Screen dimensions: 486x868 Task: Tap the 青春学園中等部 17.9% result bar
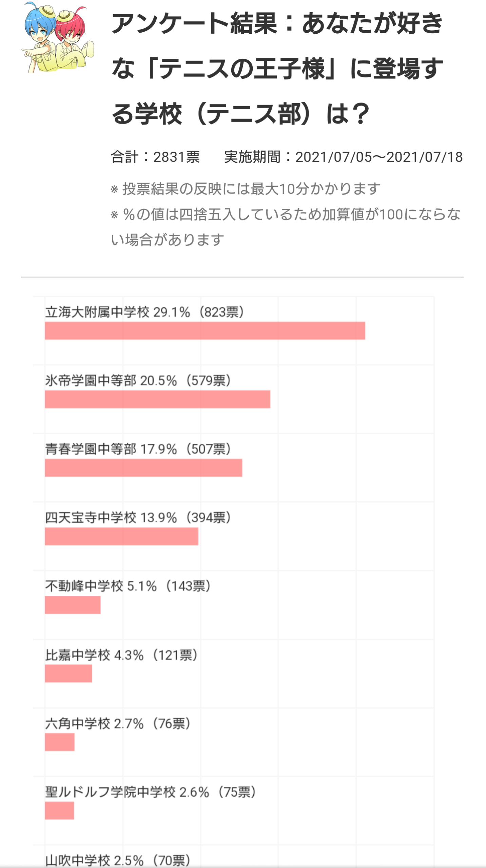tap(143, 468)
